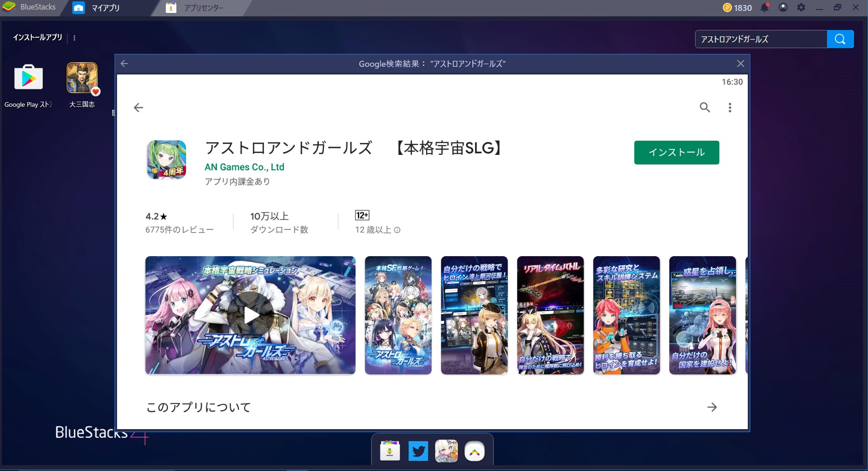
Task: Open the three-dot menu beside インストールアプリ
Action: coord(74,38)
